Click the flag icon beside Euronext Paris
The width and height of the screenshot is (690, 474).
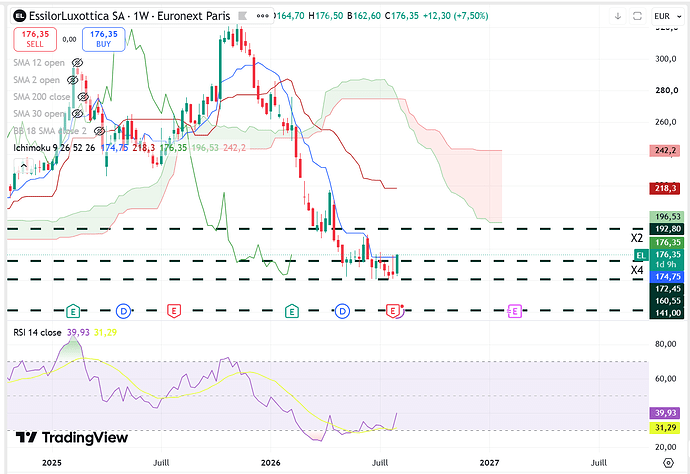tap(242, 16)
